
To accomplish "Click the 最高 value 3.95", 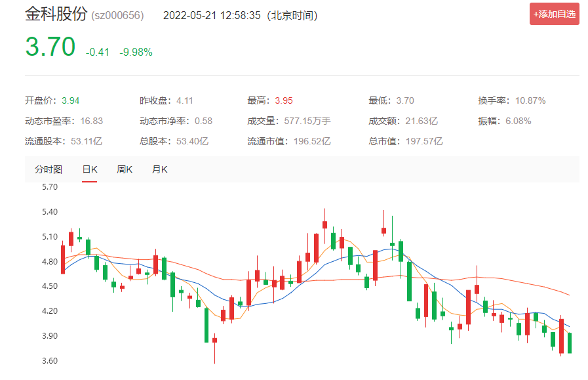I will (284, 100).
